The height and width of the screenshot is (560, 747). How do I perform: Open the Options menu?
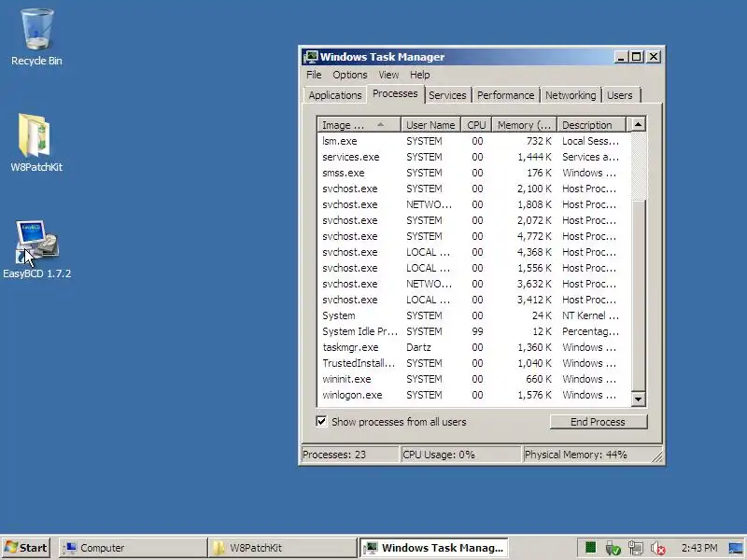tap(349, 75)
